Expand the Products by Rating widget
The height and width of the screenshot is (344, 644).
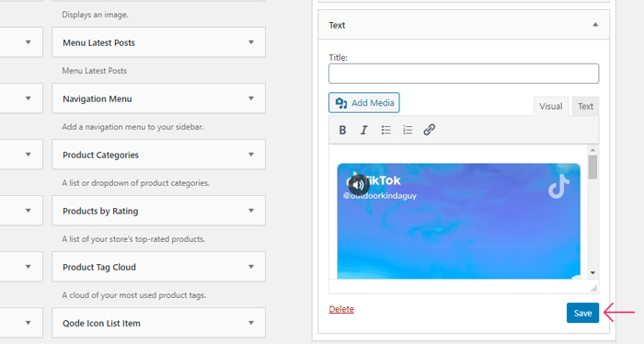point(251,211)
